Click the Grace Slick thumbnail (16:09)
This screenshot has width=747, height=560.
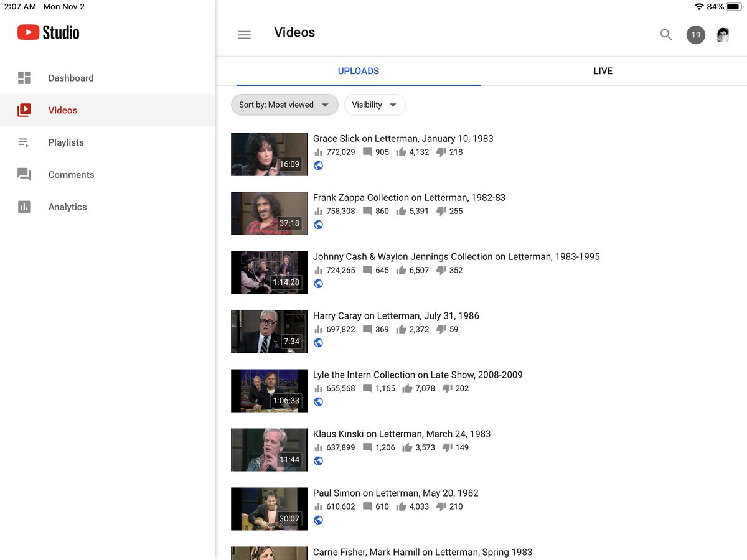[269, 154]
